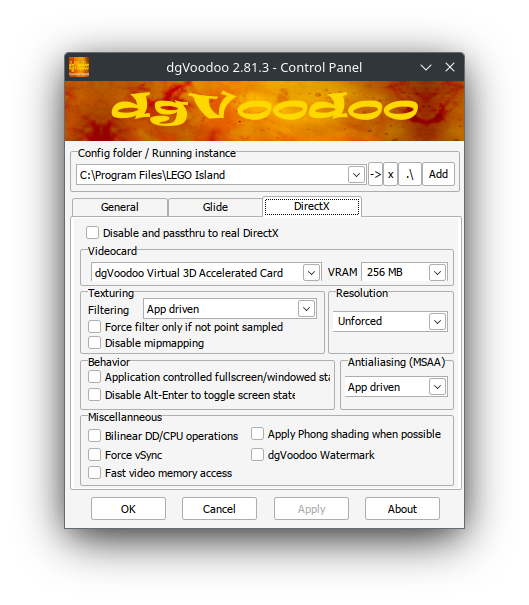Viewport: 529px width, 605px height.
Task: Click the 'x' remove config folder button
Action: [x=390, y=174]
